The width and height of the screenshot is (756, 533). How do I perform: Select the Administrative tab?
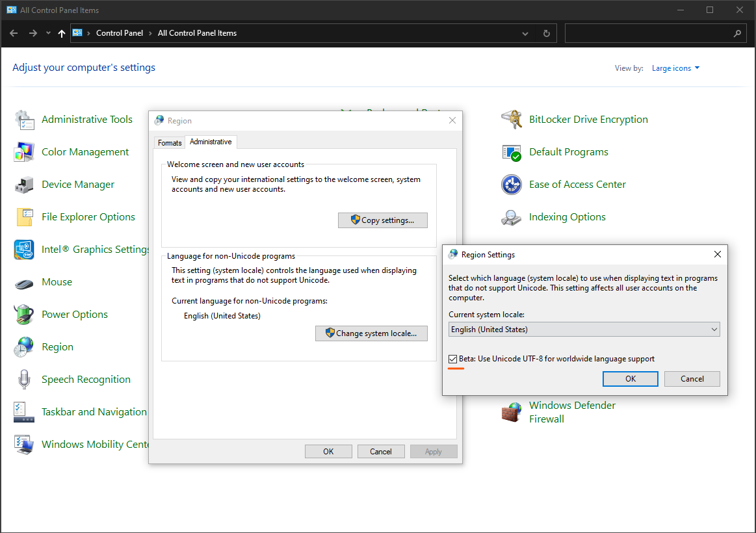coord(211,142)
